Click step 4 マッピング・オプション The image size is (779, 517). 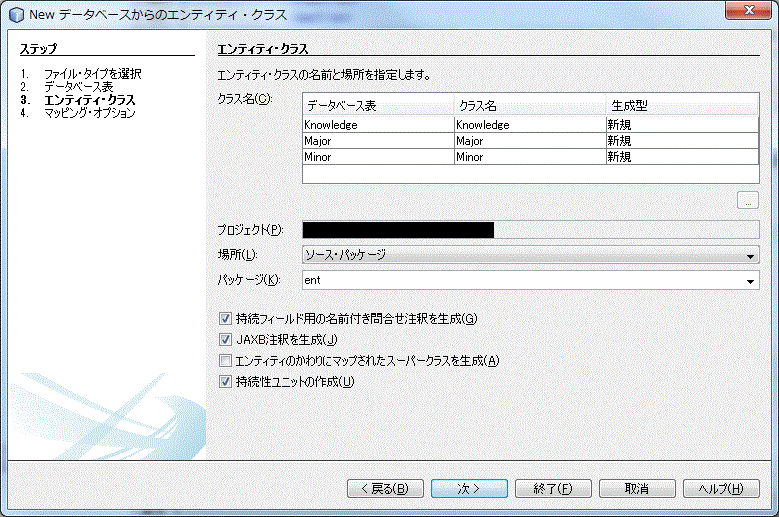pos(89,113)
